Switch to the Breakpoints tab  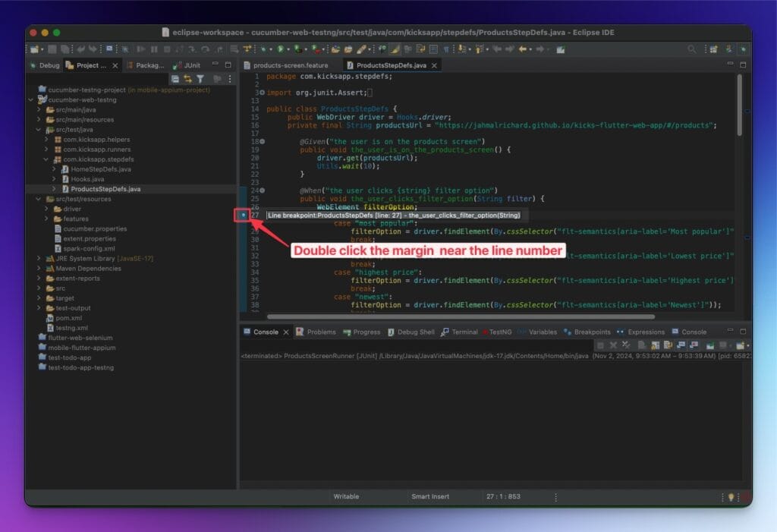coord(588,332)
